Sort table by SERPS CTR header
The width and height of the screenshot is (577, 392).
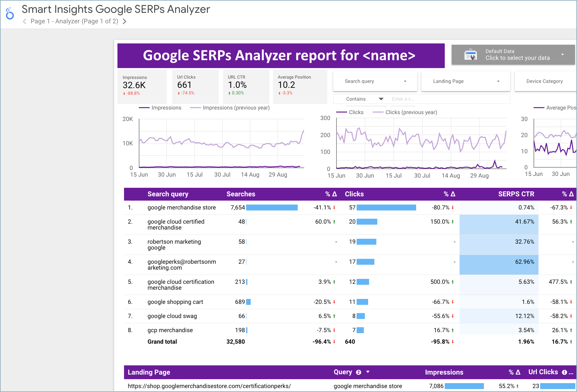[516, 194]
